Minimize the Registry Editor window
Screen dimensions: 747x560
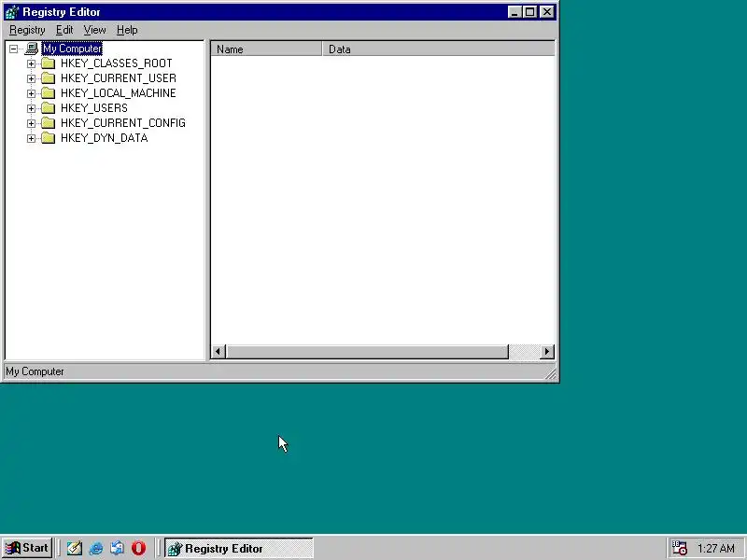coord(514,12)
